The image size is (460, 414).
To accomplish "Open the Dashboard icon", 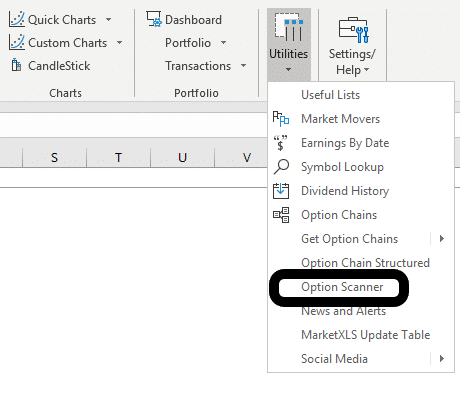I will (x=154, y=19).
